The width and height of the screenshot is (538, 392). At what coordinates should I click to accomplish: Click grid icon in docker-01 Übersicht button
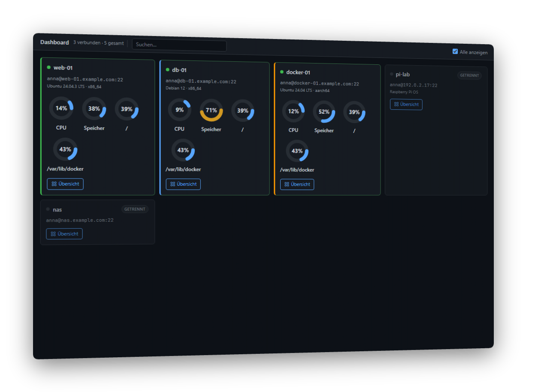(287, 184)
